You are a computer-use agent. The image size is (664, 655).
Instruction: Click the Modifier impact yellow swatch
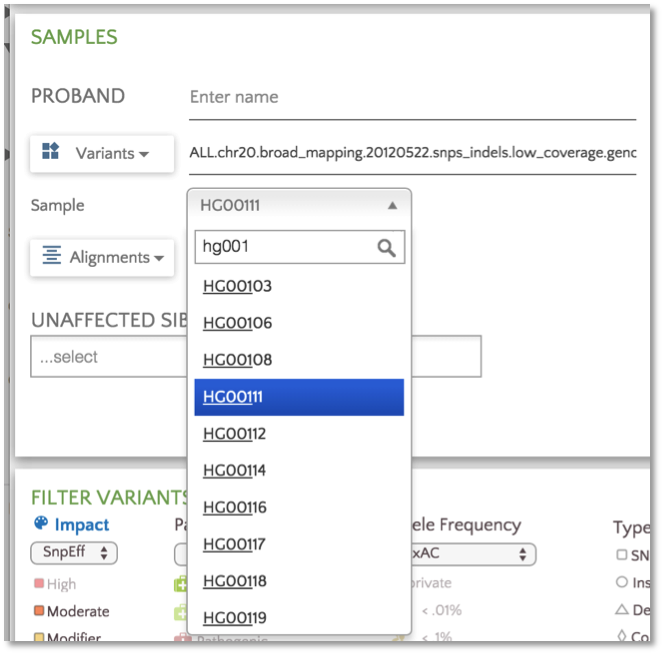click(x=39, y=637)
